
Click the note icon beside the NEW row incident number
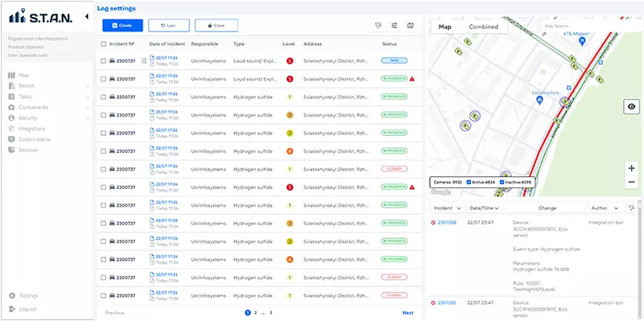143,61
